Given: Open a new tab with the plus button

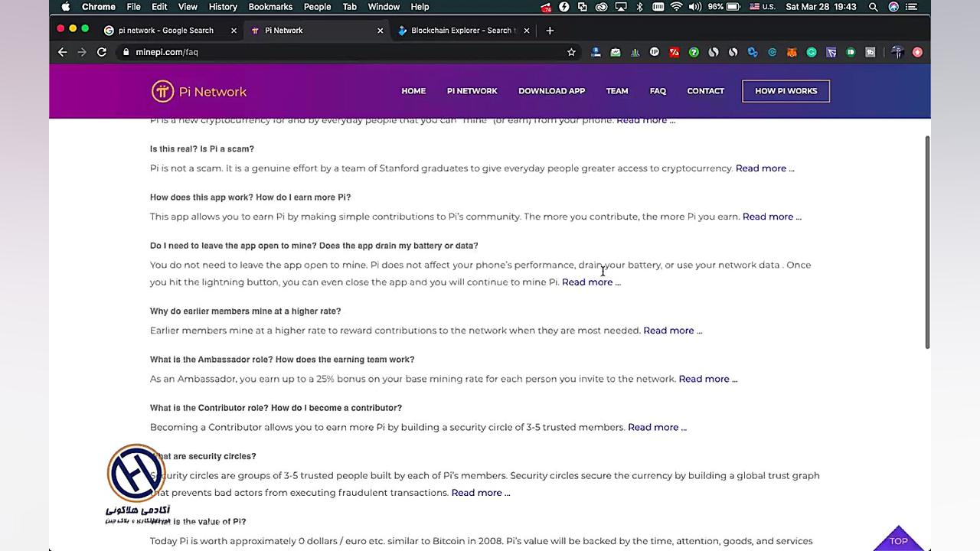Looking at the screenshot, I should tap(550, 31).
